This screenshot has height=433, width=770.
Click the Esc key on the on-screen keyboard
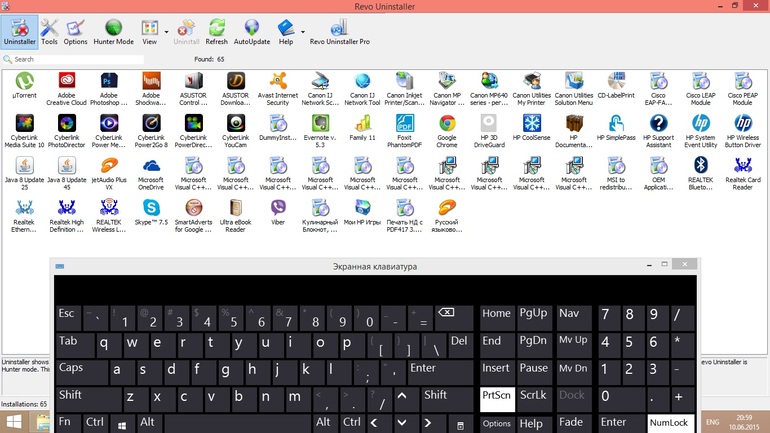click(68, 318)
